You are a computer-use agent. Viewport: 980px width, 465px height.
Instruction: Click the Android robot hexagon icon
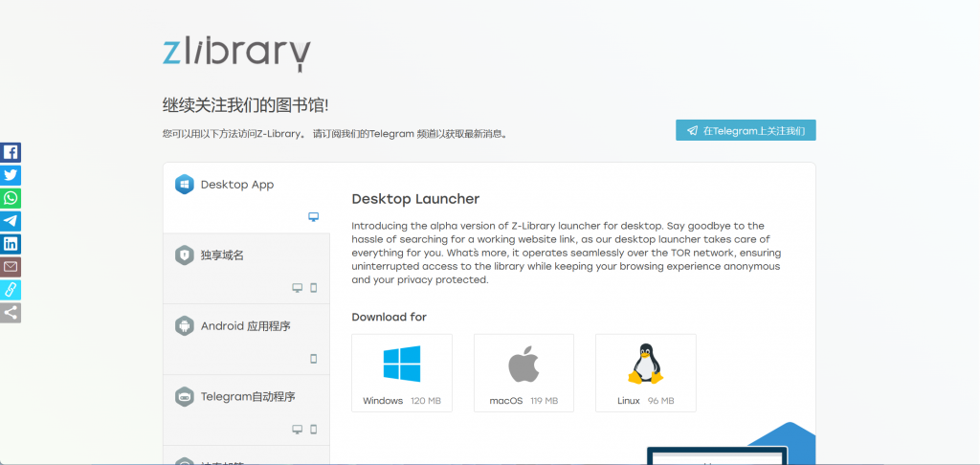185,325
